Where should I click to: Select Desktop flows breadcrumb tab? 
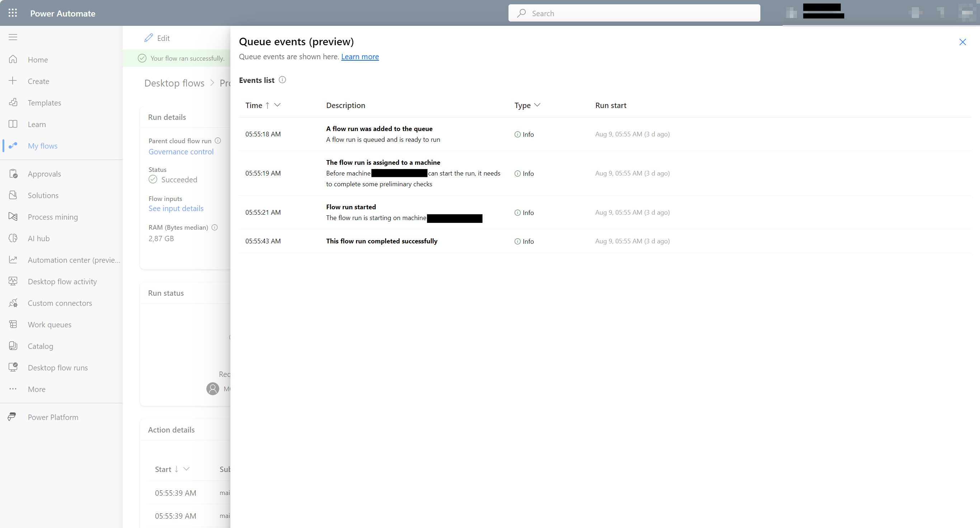click(174, 82)
